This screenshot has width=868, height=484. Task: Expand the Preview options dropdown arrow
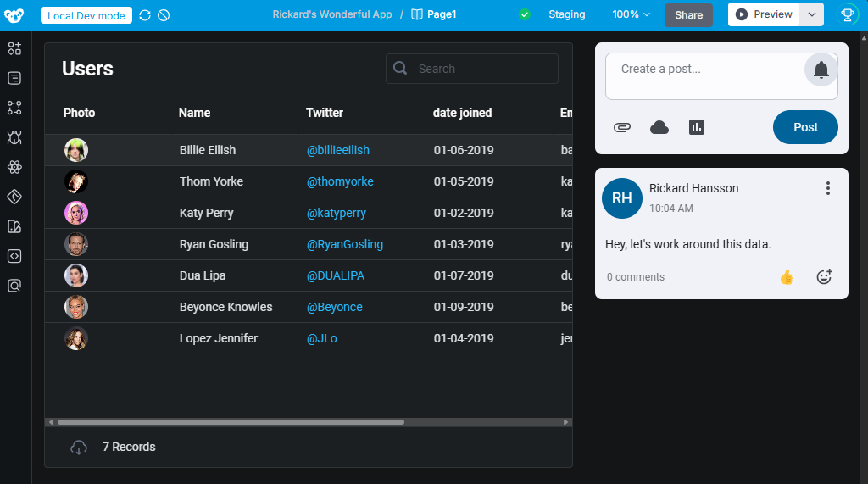tap(811, 14)
